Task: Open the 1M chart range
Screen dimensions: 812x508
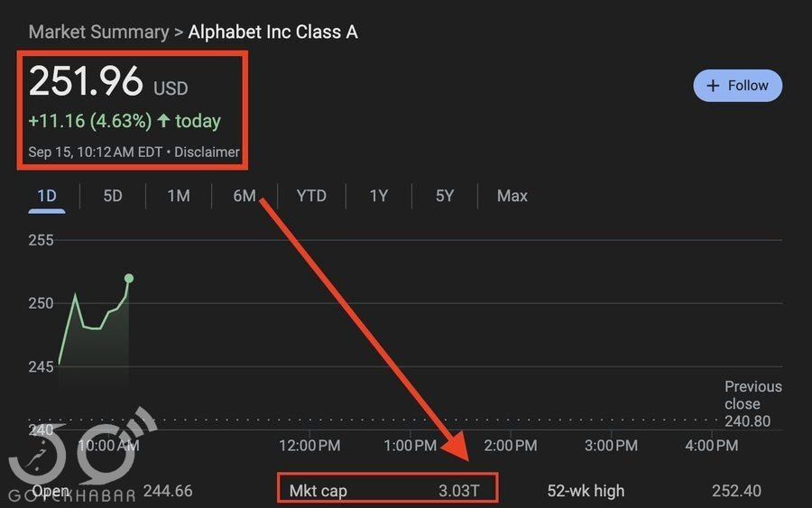Action: click(x=179, y=196)
